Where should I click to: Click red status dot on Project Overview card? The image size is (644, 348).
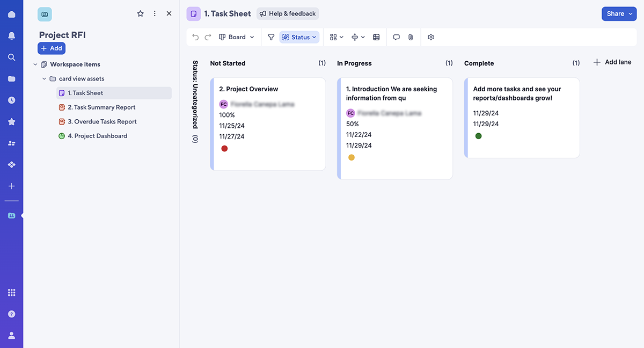[224, 148]
